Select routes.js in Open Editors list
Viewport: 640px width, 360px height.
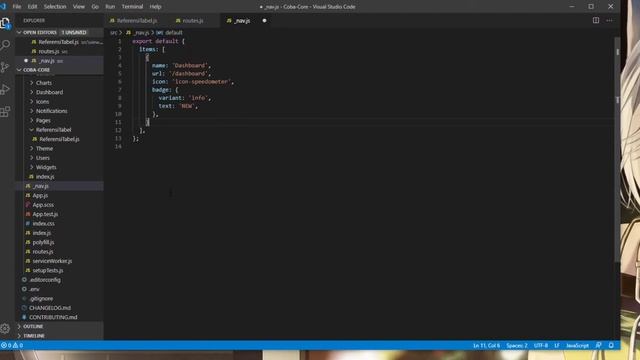tap(60, 51)
